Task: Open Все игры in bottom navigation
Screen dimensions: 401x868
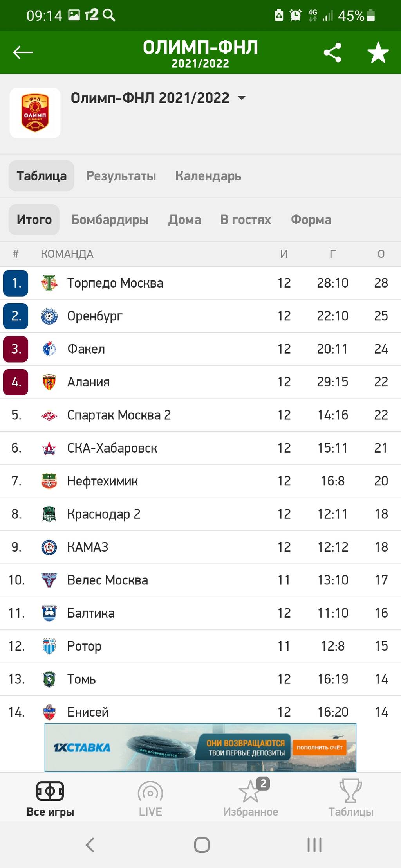Action: click(50, 799)
